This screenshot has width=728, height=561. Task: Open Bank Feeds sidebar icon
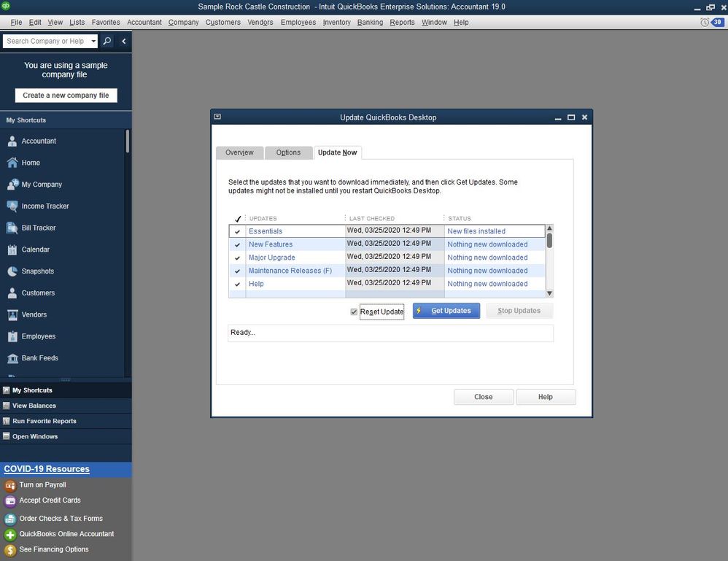click(12, 358)
